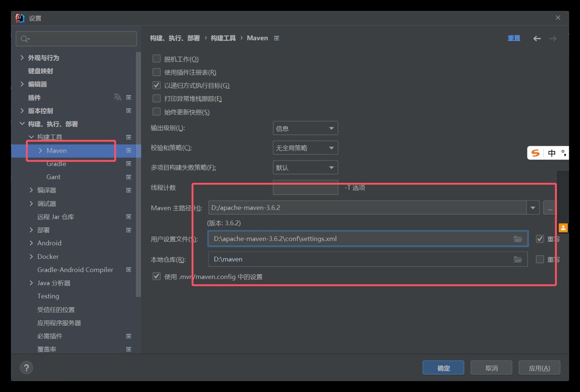The height and width of the screenshot is (392, 580).
Task: Uncheck 以递归方式执行目标 checkbox
Action: (156, 85)
